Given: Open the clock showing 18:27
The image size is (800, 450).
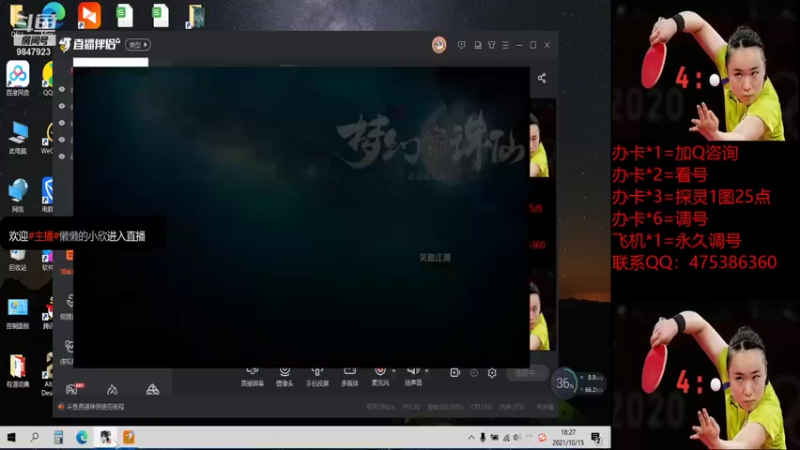Looking at the screenshot, I should coord(568,437).
